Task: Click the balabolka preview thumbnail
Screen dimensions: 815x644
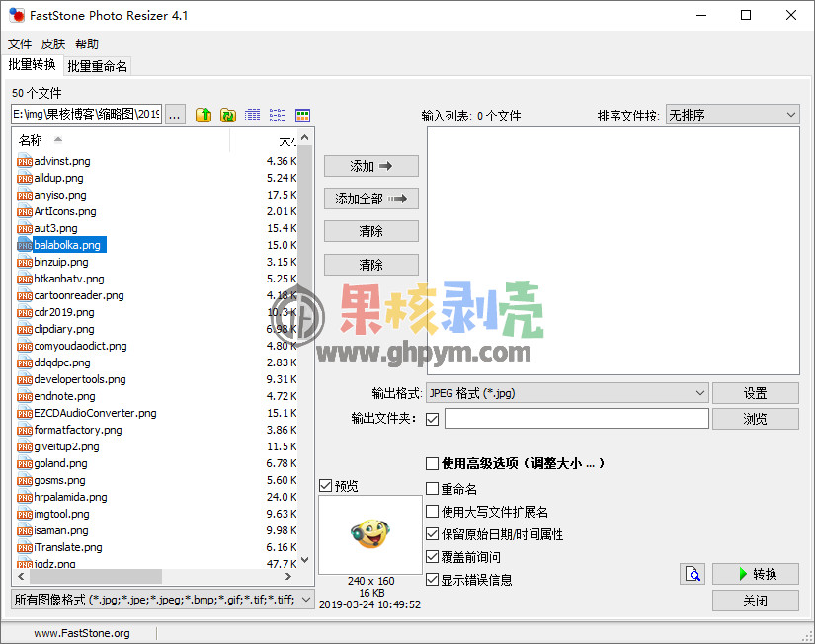Action: 370,534
